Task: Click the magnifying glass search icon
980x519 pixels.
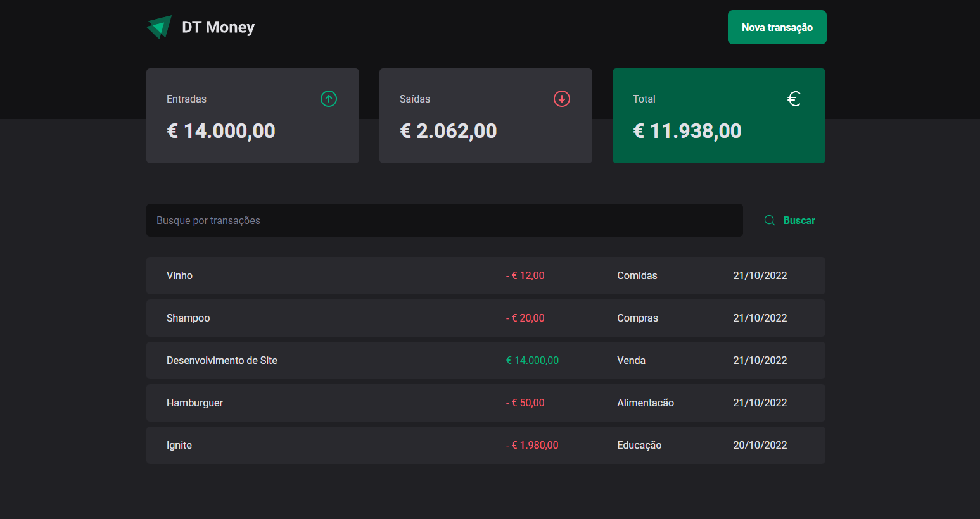Action: (769, 220)
